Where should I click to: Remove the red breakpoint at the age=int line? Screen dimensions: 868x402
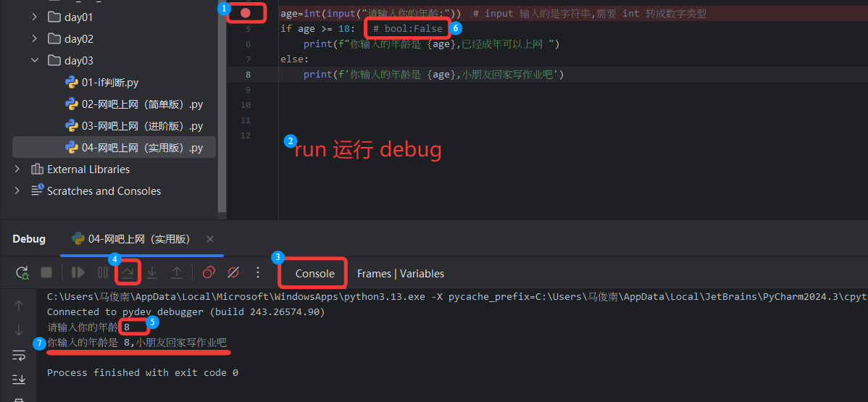[245, 13]
